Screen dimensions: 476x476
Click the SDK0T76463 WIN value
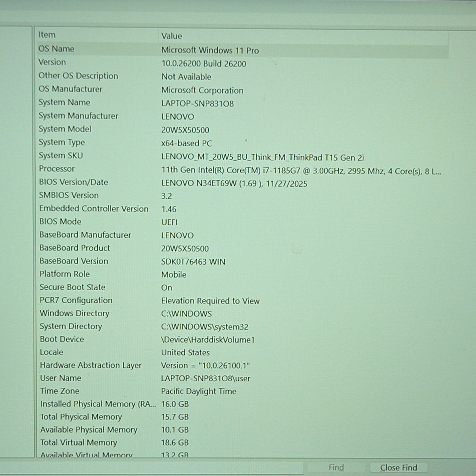[x=193, y=262]
